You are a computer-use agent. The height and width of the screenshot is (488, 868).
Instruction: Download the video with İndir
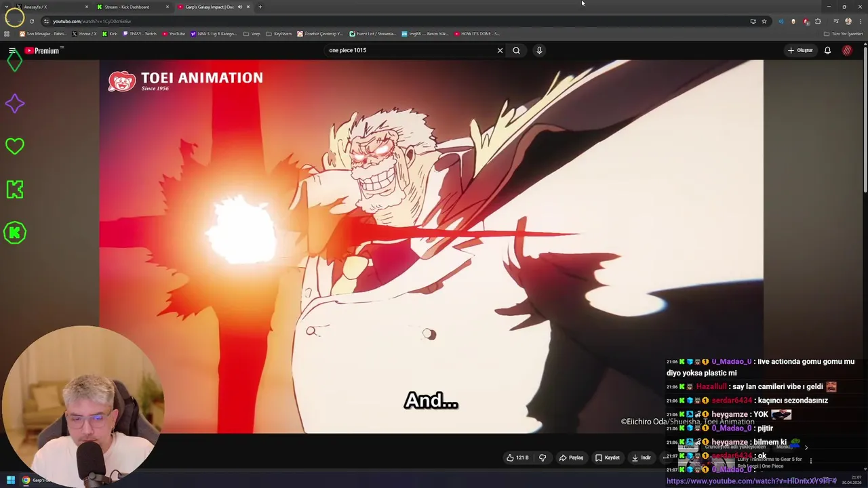[x=641, y=457]
